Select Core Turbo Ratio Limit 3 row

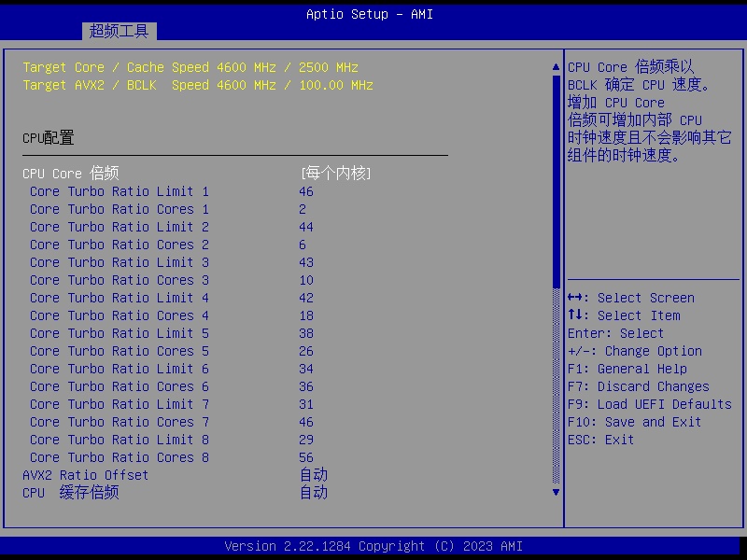tap(120, 262)
